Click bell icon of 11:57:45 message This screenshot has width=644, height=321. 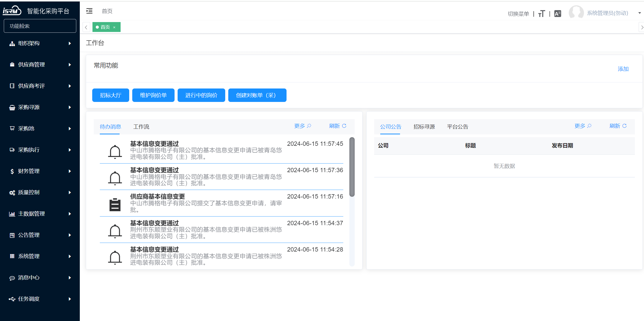pos(115,152)
